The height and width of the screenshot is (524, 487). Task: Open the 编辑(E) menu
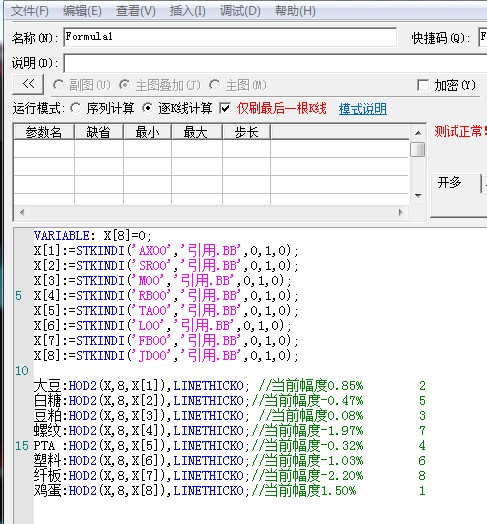[82, 11]
